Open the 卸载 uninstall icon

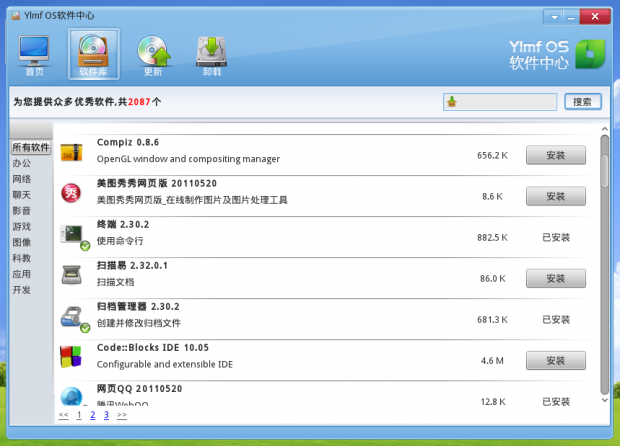point(212,55)
